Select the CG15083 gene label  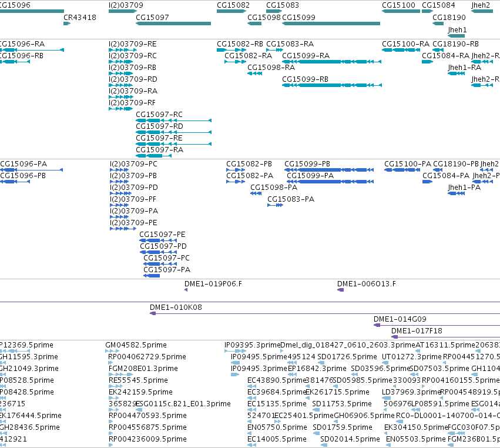pyautogui.click(x=283, y=5)
